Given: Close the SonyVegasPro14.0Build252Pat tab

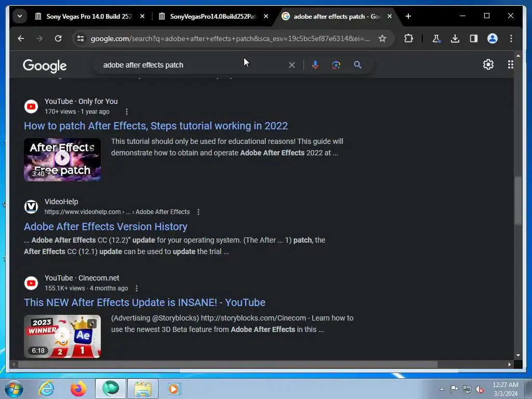Looking at the screenshot, I should [266, 16].
